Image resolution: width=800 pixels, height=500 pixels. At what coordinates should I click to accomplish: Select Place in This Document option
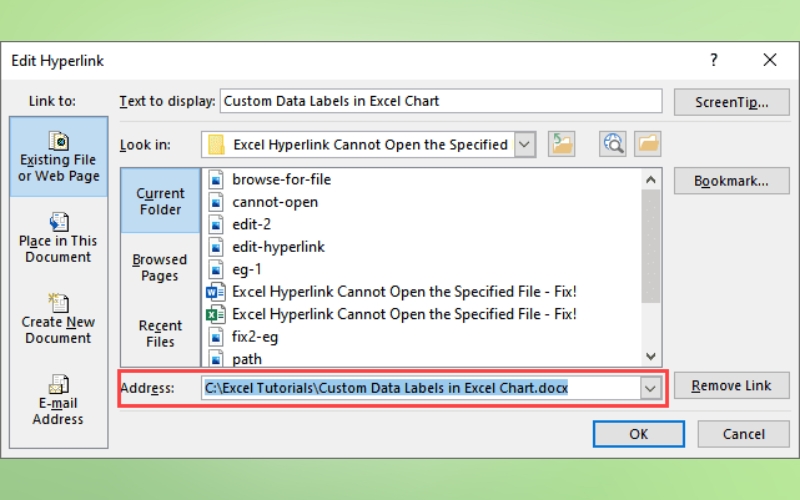pyautogui.click(x=58, y=238)
